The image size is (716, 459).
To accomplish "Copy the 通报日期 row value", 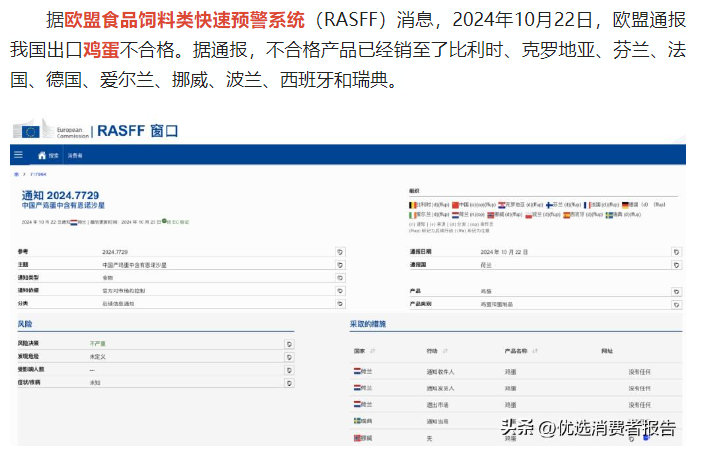I will [677, 252].
